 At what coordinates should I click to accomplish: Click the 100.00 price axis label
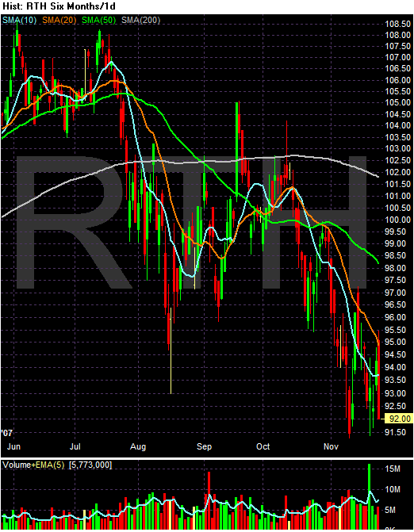click(397, 220)
